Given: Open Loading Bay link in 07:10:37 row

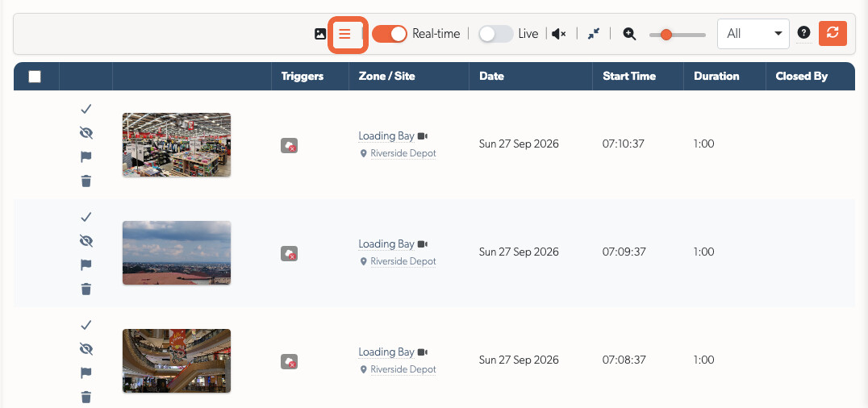Looking at the screenshot, I should click(386, 136).
